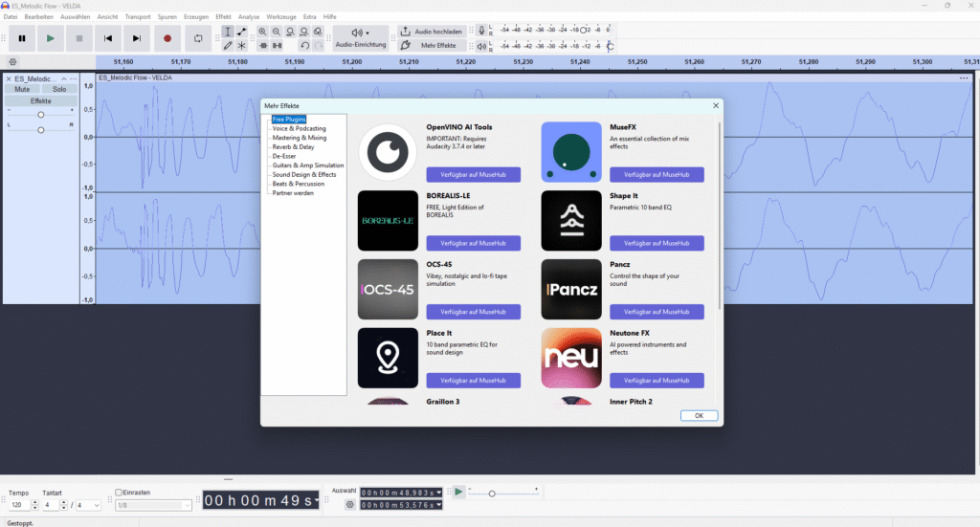Open Auswahl settings gear icon

coord(350,504)
